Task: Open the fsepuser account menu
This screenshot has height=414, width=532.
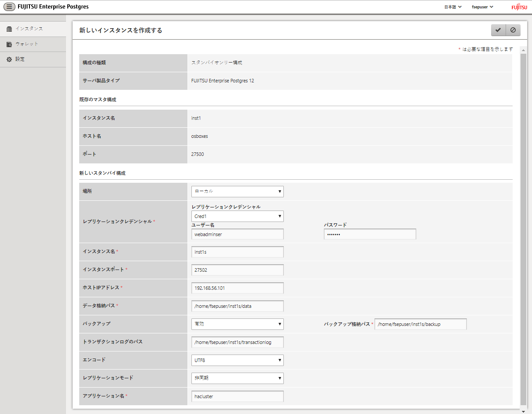Action: click(x=482, y=7)
